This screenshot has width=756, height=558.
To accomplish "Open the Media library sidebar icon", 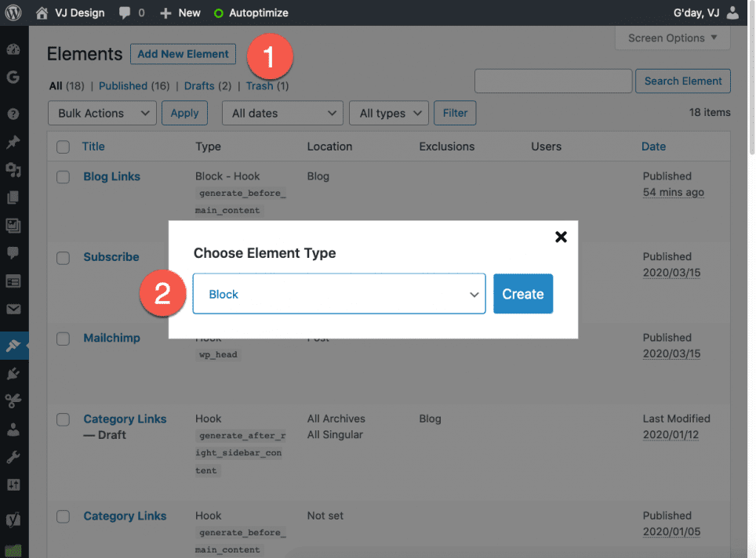I will click(13, 170).
